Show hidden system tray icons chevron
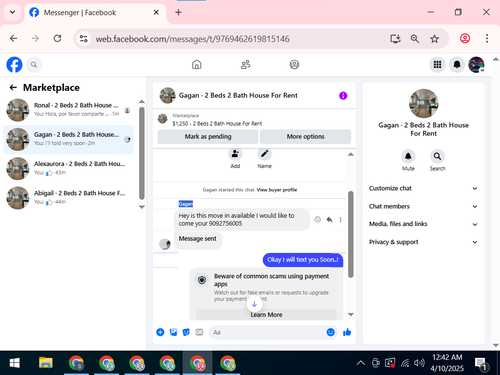Image resolution: width=500 pixels, height=375 pixels. (361, 363)
